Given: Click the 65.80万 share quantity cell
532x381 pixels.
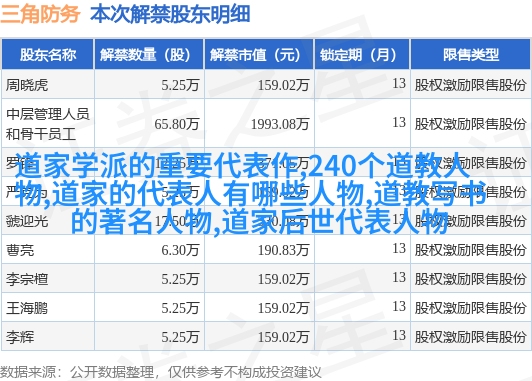Looking at the screenshot, I should 176,124.
